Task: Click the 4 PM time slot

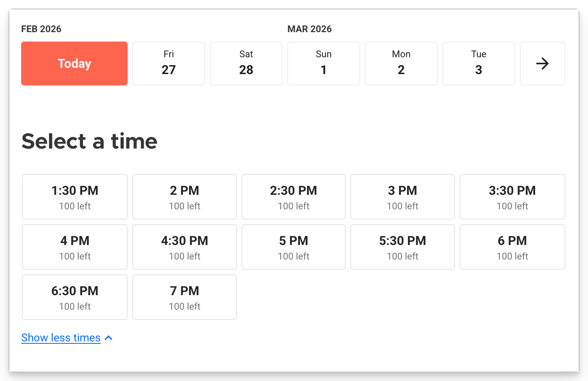Action: 75,247
